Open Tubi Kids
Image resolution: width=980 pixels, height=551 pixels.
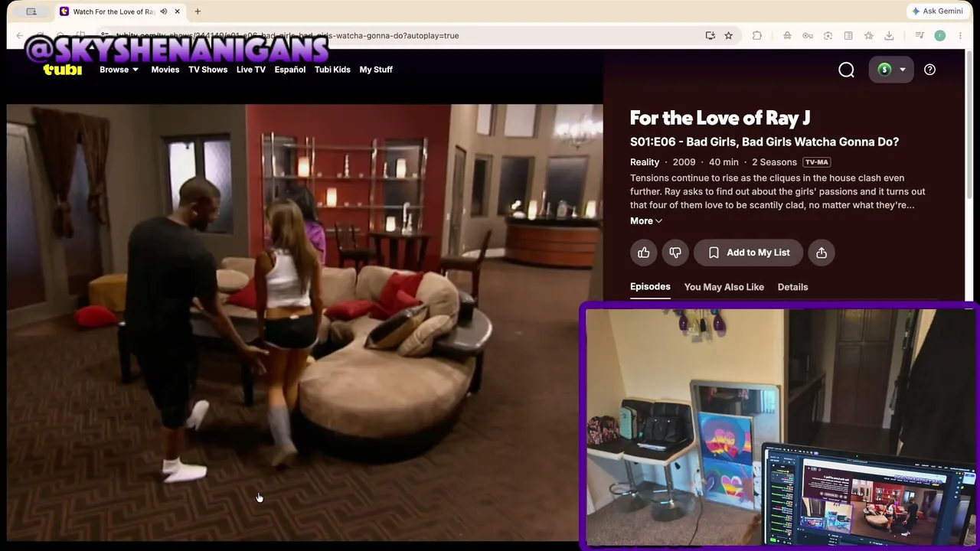pyautogui.click(x=332, y=70)
